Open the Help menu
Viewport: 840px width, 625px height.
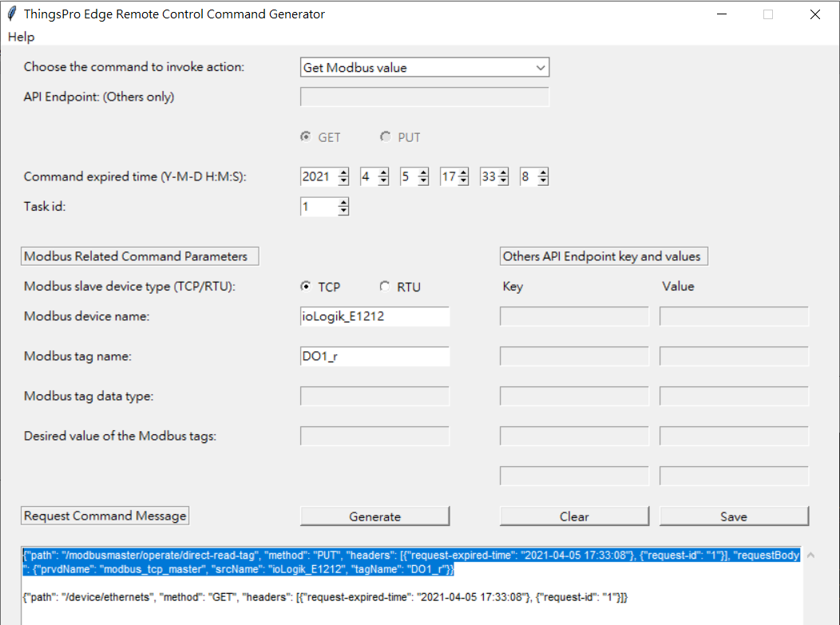(21, 37)
